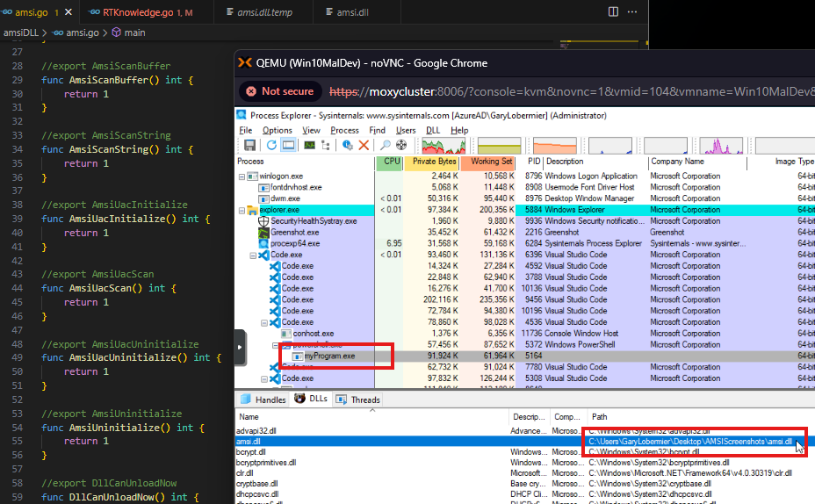815x504 pixels.
Task: Click the Process Explorer title bar icon
Action: click(x=242, y=115)
